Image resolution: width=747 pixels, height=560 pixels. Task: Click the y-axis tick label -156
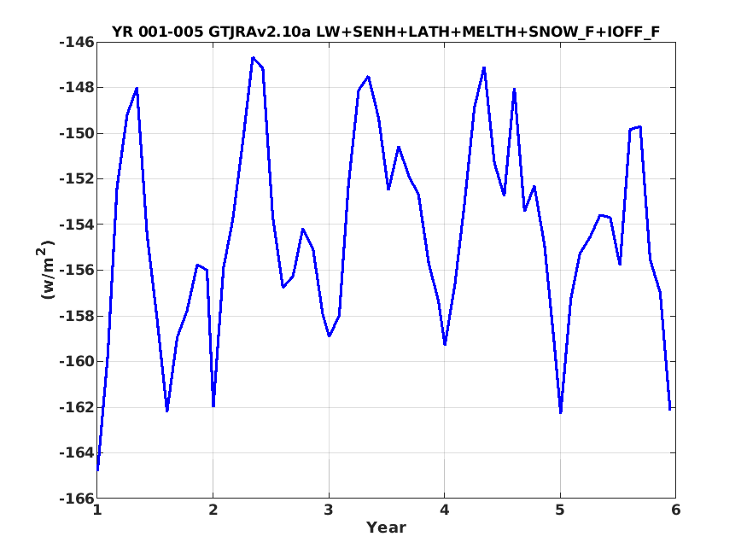pyautogui.click(x=77, y=270)
